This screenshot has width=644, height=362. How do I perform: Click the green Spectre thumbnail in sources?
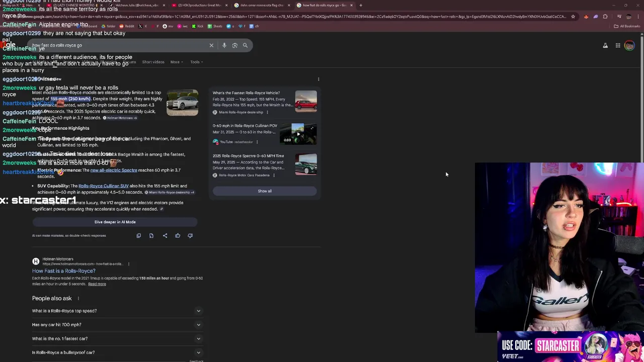(x=306, y=164)
